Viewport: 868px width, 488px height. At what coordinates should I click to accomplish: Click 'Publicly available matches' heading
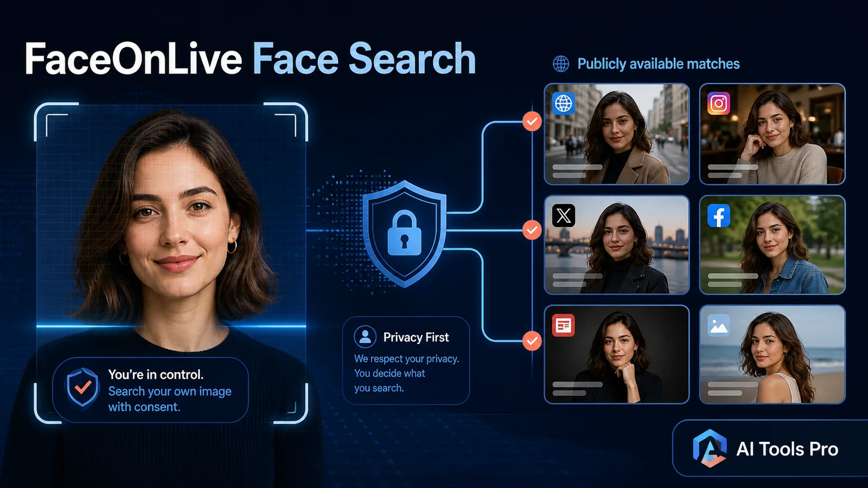point(659,64)
